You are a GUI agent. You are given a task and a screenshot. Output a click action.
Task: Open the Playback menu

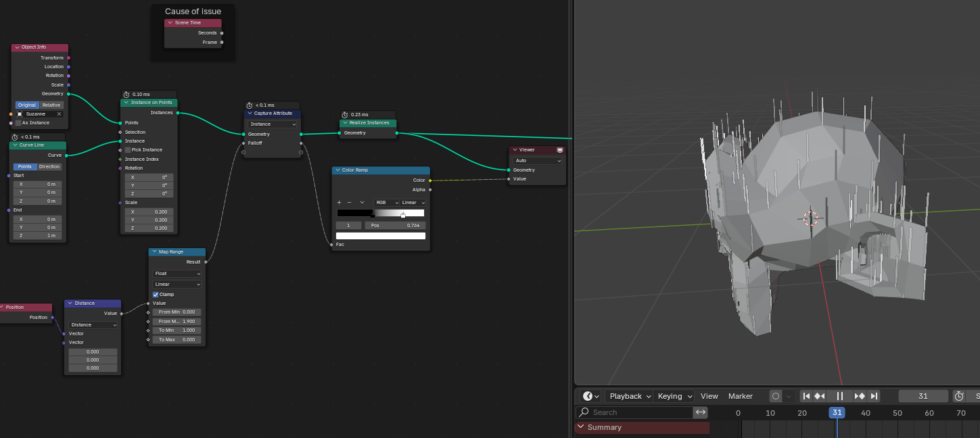(630, 396)
